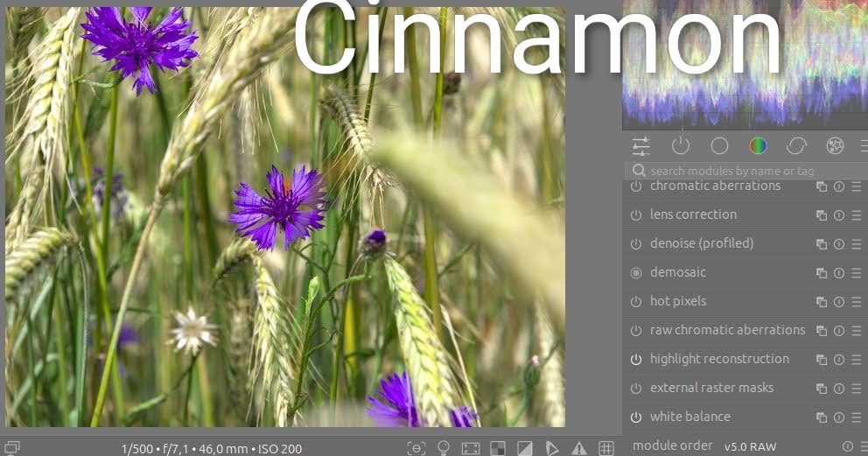Switch to the correct modules group
Image resolution: width=868 pixels, height=456 pixels.
[x=796, y=146]
